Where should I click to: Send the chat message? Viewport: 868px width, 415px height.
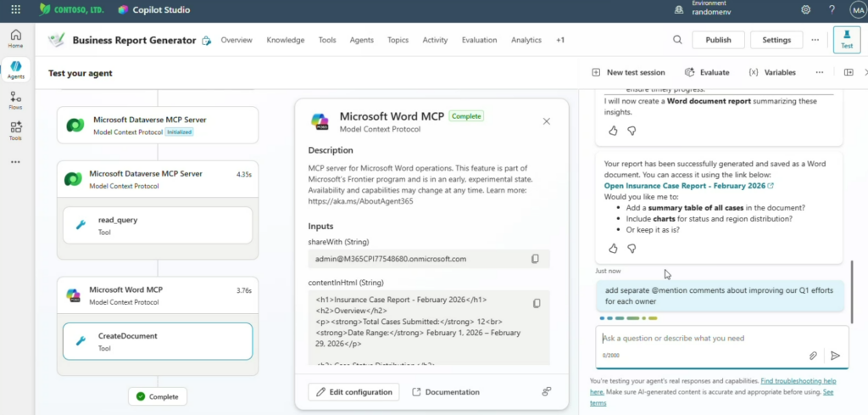[835, 356]
